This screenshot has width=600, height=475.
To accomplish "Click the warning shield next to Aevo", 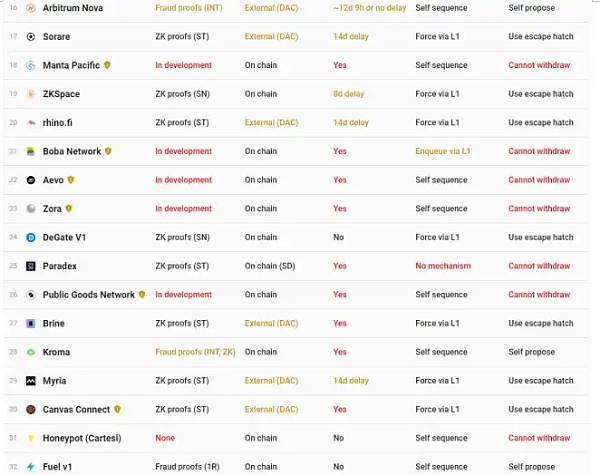I will point(71,180).
